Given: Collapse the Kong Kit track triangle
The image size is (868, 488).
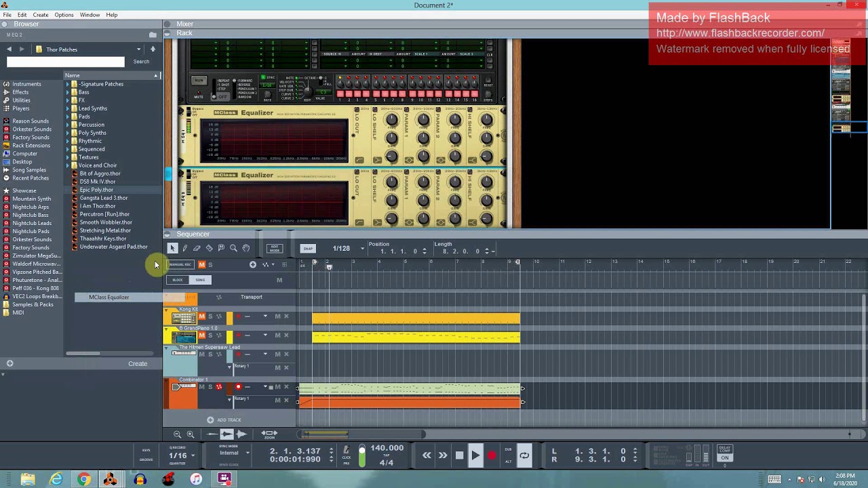Looking at the screenshot, I should [166, 310].
